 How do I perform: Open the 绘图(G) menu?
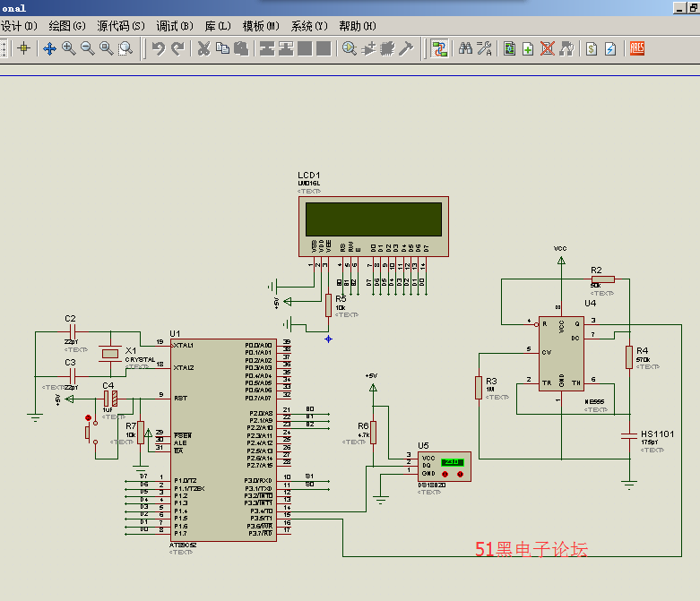67,26
